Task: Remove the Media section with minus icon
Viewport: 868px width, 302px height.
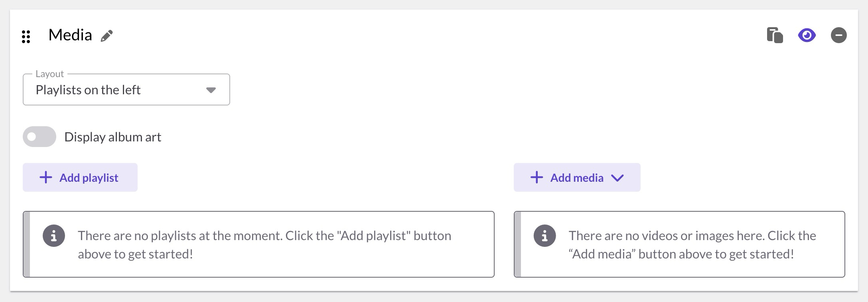Action: [838, 35]
